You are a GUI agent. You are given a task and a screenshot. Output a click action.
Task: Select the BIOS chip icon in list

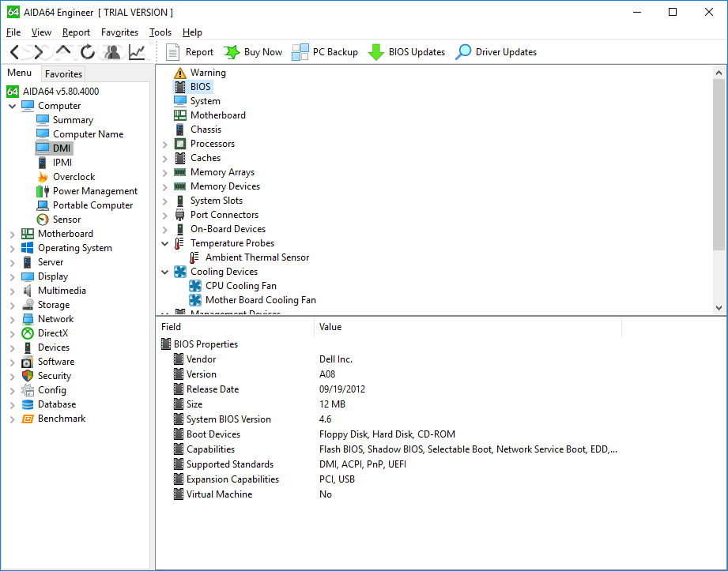[x=179, y=87]
